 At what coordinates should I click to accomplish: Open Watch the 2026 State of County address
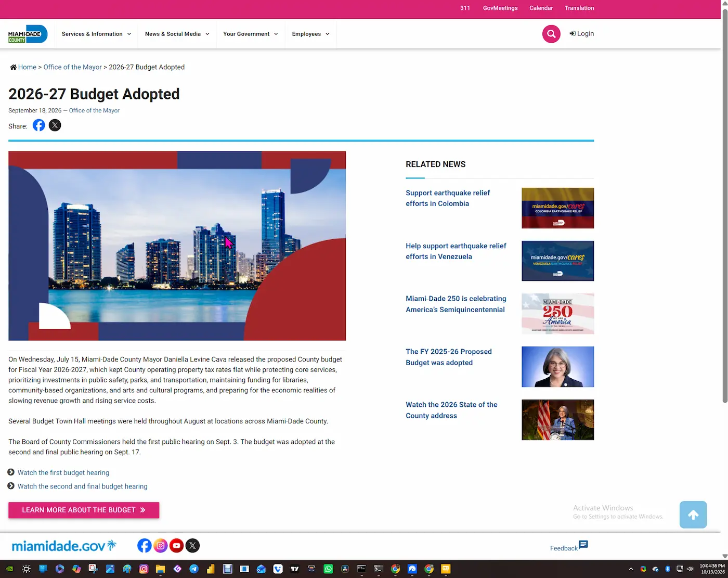(451, 410)
